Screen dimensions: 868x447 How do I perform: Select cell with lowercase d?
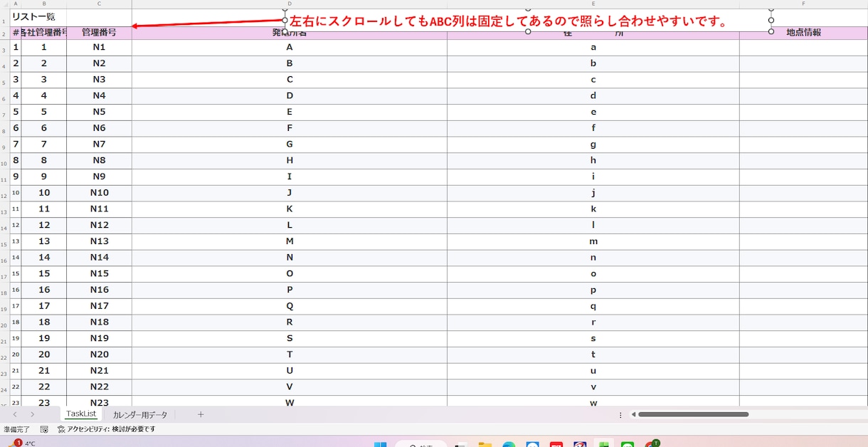[593, 95]
